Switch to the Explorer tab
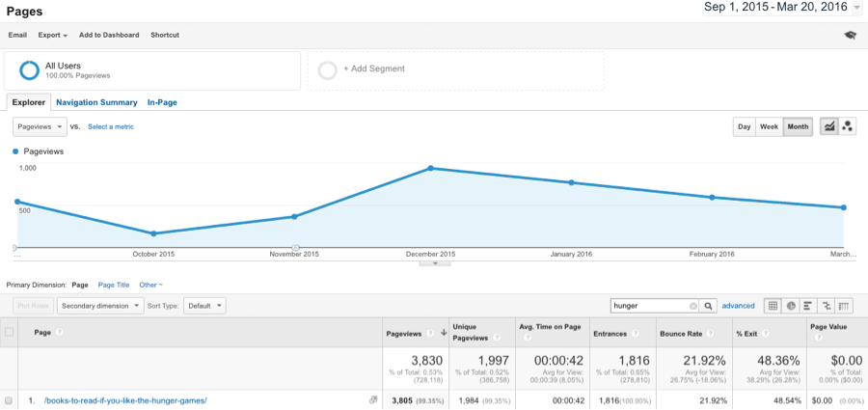The width and height of the screenshot is (868, 410). pyautogui.click(x=29, y=102)
